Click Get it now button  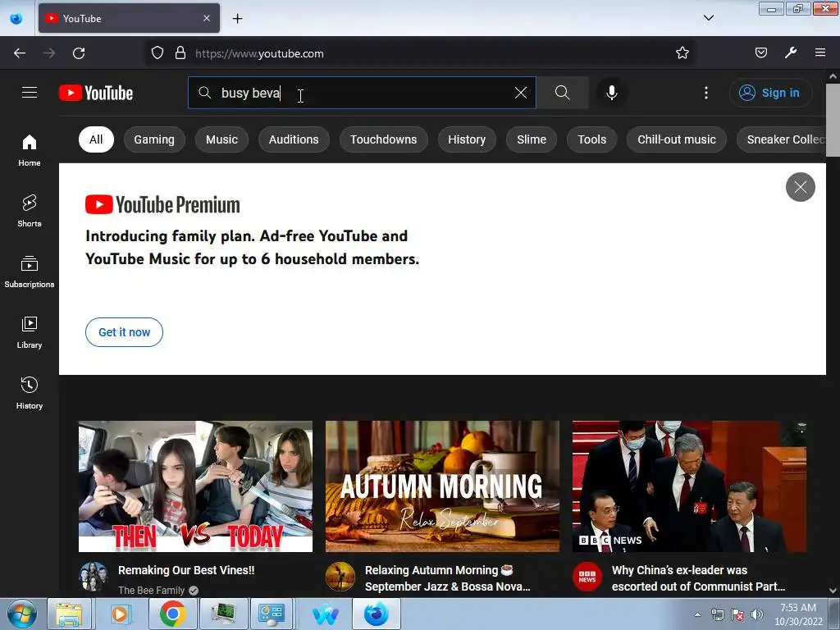coord(125,332)
